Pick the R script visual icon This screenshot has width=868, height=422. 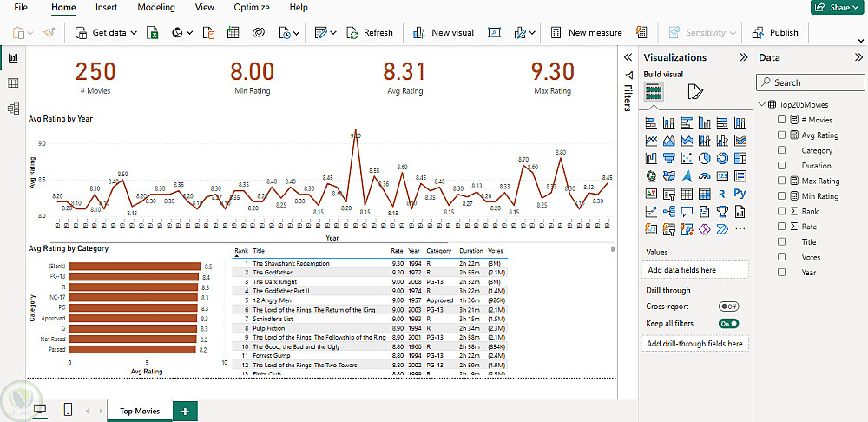click(x=722, y=194)
